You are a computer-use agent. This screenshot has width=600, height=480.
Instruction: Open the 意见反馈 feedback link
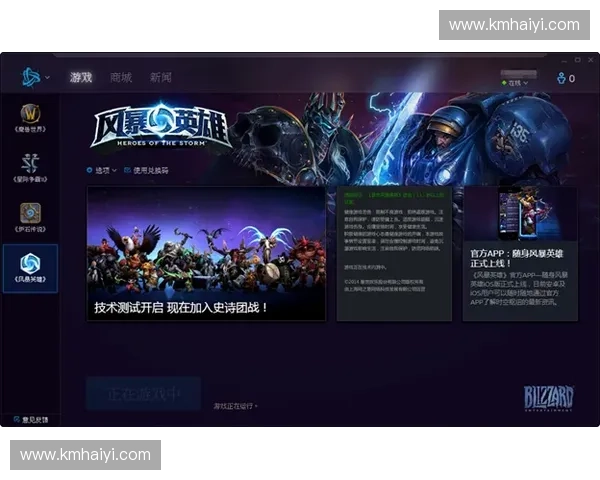coord(30,420)
